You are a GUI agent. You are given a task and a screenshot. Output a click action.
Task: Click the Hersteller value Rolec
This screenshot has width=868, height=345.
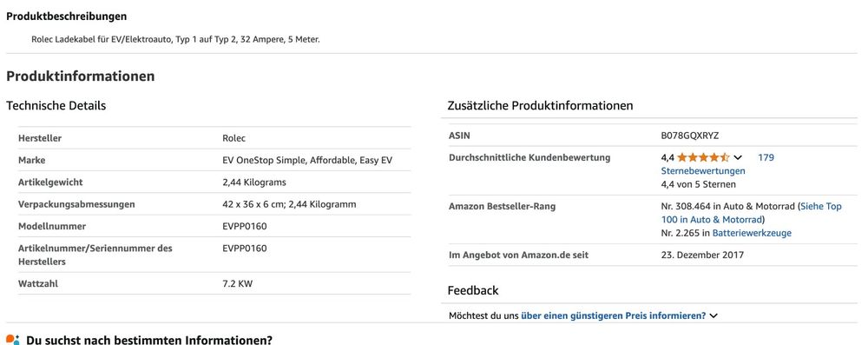[x=234, y=138]
